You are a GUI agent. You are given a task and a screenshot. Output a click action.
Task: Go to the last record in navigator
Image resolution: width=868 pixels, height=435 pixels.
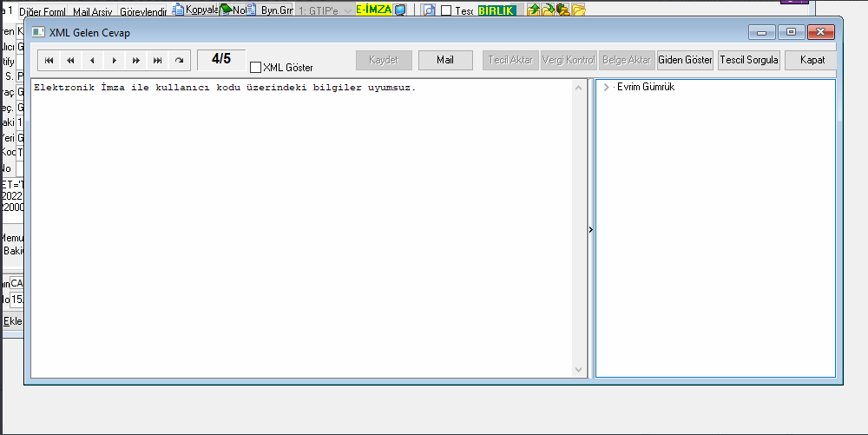coord(157,60)
